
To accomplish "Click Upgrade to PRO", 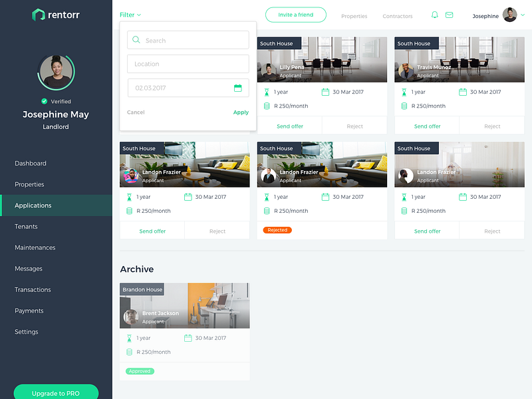I will click(56, 393).
